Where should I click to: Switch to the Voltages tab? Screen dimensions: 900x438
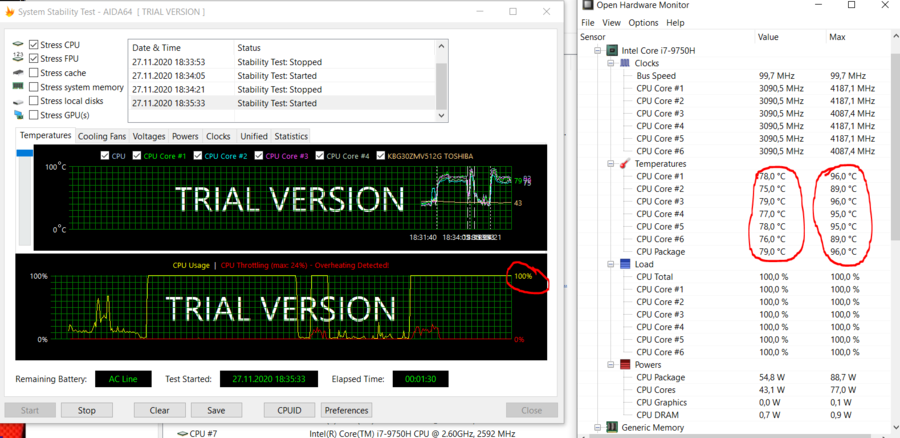pyautogui.click(x=149, y=136)
